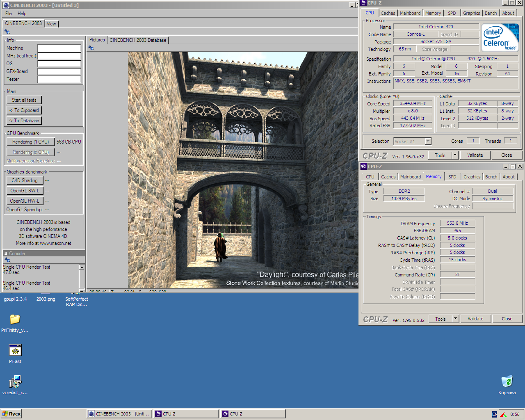Click the GFX-Board input field

coord(59,71)
